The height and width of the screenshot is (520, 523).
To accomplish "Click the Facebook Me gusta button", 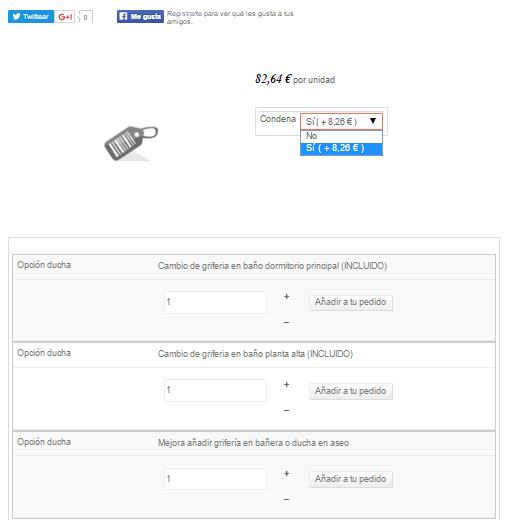I will pos(140,16).
